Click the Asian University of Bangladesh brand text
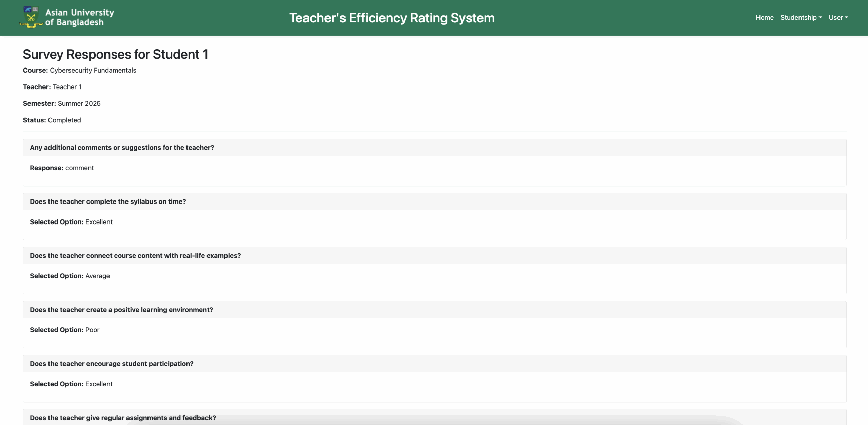 tap(79, 17)
